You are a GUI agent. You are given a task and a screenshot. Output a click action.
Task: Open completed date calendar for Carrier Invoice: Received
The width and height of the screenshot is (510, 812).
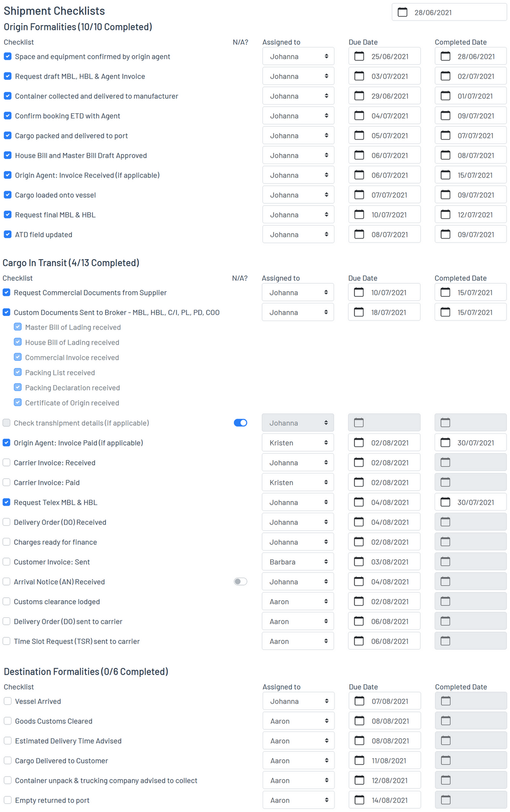click(x=445, y=462)
